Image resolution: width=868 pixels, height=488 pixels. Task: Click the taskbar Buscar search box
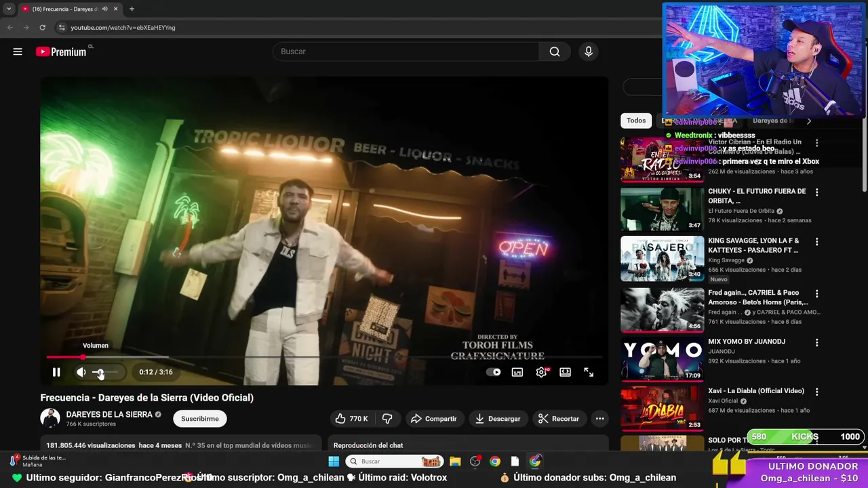[395, 462]
